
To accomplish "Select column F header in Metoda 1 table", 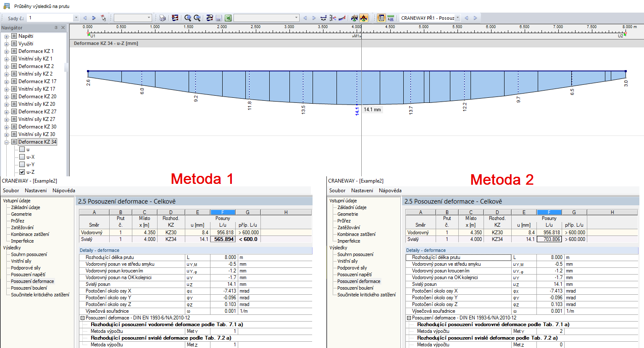I will coord(223,212).
